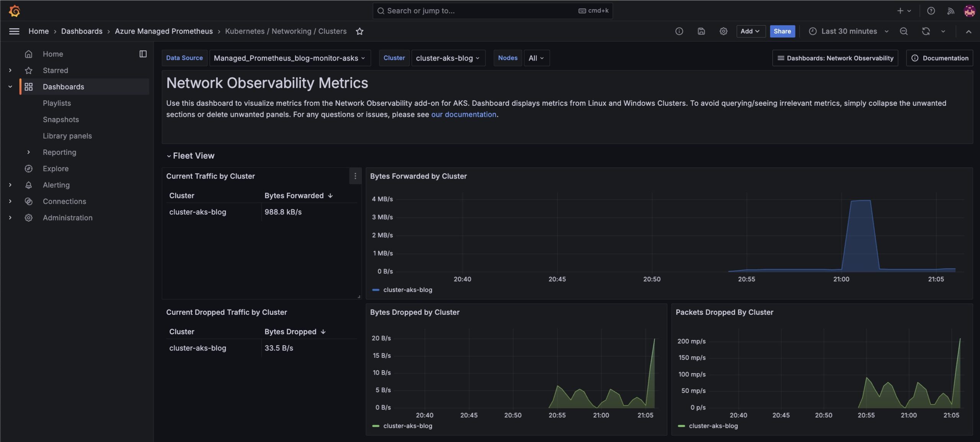Viewport: 980px width, 442px height.
Task: Click the Share button
Action: coord(782,31)
